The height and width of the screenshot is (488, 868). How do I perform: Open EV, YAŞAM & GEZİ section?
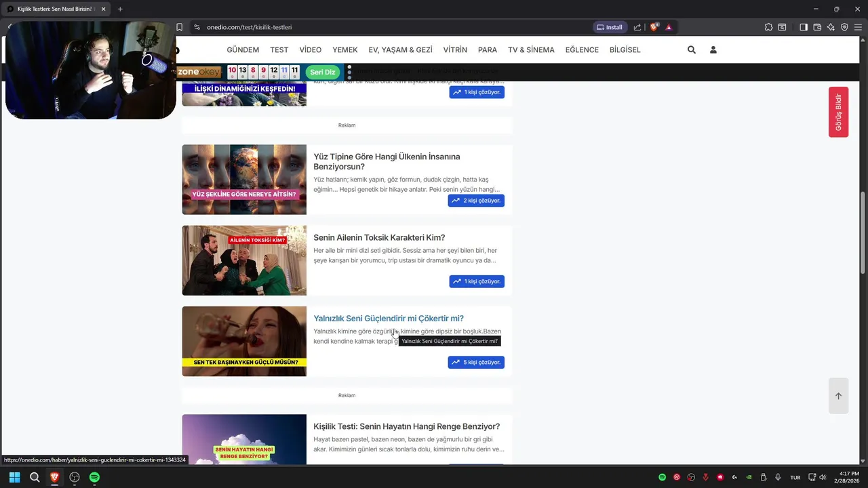click(x=400, y=49)
